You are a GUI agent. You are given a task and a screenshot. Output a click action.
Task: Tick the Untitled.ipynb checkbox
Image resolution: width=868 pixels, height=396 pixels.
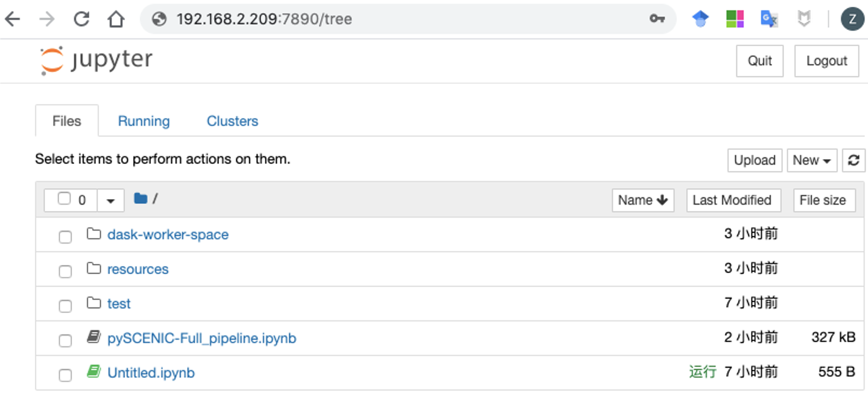65,375
